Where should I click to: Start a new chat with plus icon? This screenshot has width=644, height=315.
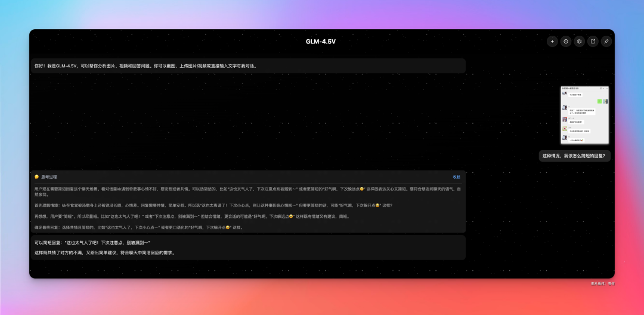(x=552, y=42)
